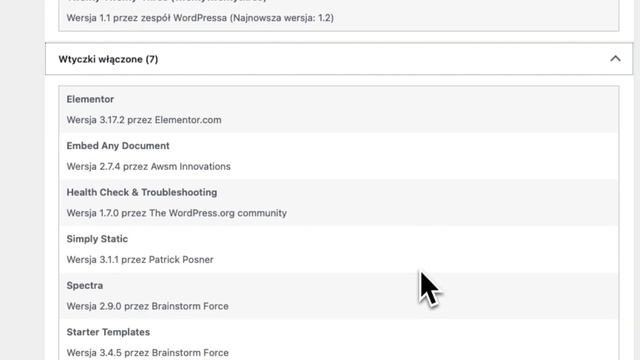The image size is (640, 360).
Task: Select 'Wersja 3.4.5 przez Brainstorm Force'
Action: 147,353
